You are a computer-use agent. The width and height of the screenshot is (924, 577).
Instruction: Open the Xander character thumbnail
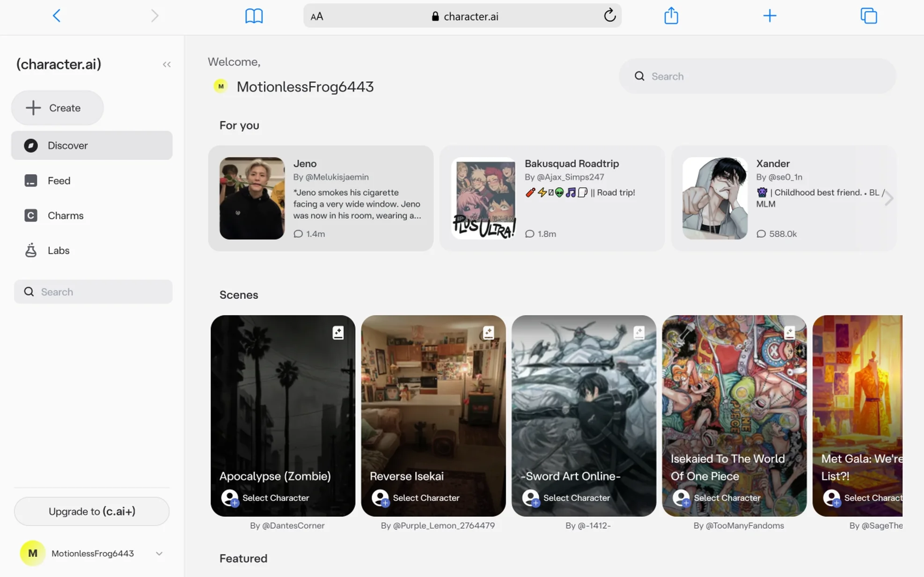click(x=715, y=198)
